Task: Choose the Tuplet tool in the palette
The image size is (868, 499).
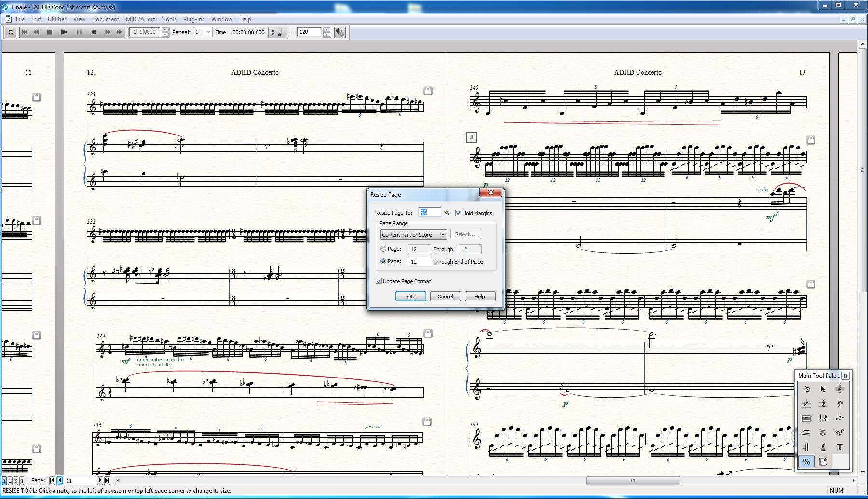Action: (x=840, y=418)
